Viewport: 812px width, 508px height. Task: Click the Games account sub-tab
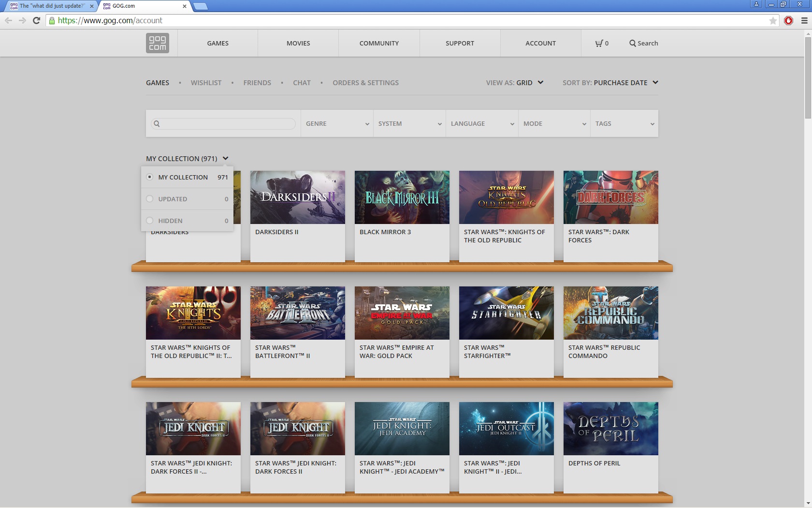point(158,83)
